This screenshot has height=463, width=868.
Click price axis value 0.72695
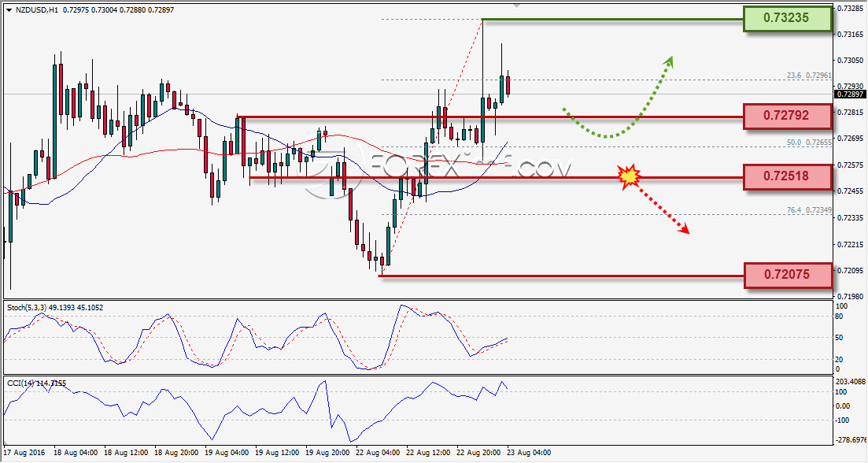(851, 139)
